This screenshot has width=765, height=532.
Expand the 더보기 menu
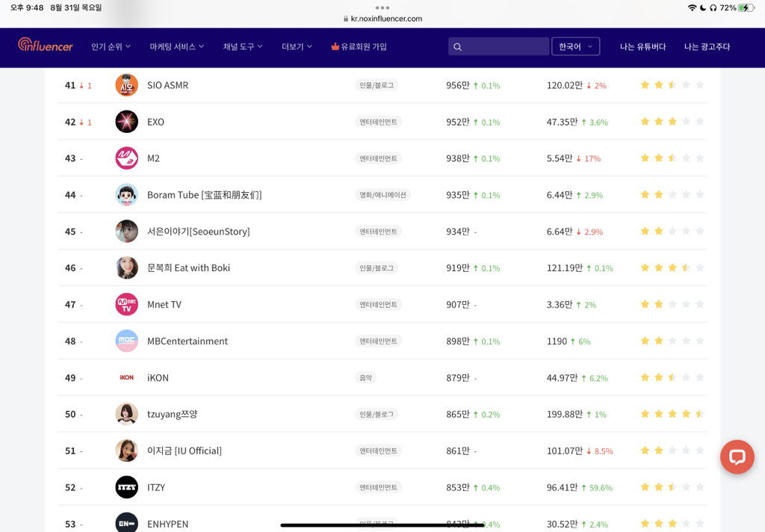click(x=297, y=46)
